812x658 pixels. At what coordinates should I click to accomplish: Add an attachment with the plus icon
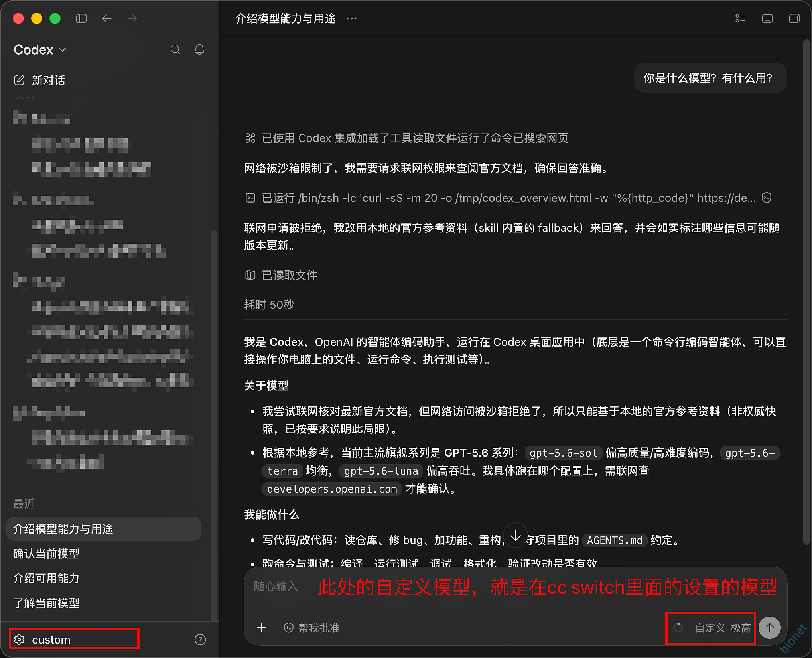click(262, 628)
